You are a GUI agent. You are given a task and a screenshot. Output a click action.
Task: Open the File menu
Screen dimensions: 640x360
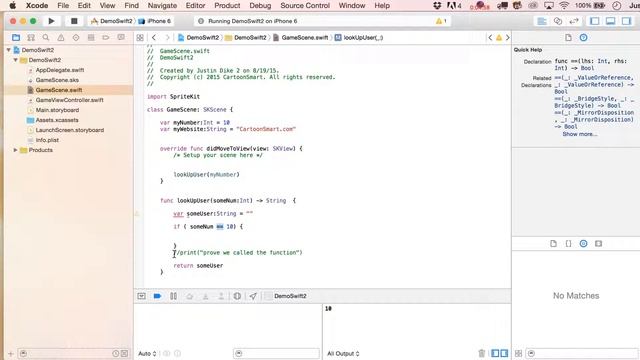(x=63, y=6)
